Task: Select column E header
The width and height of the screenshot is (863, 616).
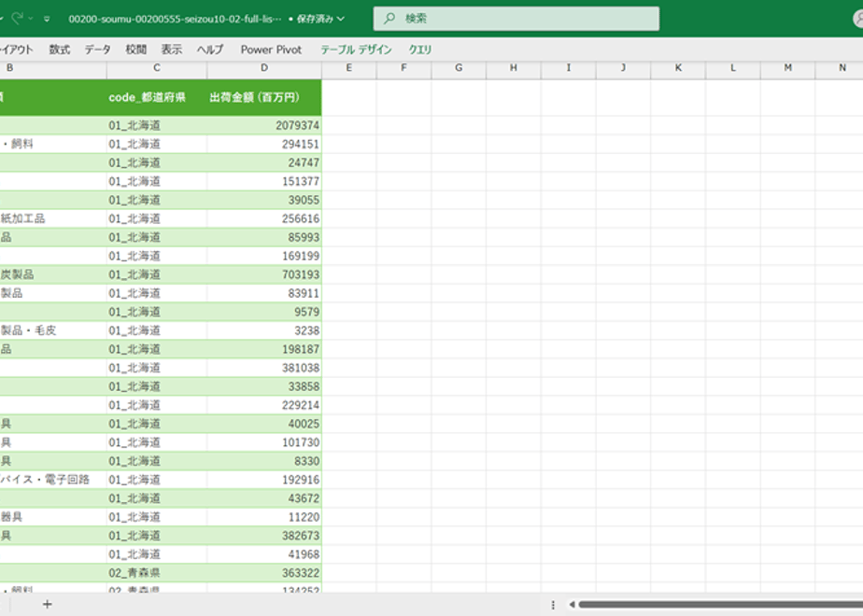Action: coord(349,67)
